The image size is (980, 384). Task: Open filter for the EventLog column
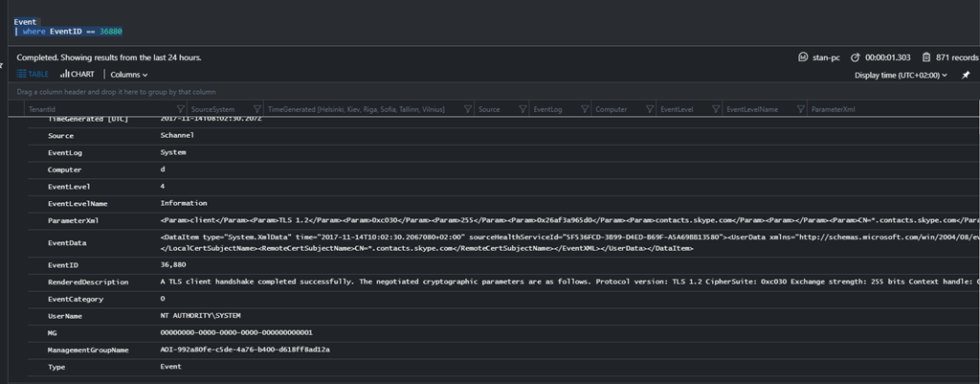tap(583, 110)
